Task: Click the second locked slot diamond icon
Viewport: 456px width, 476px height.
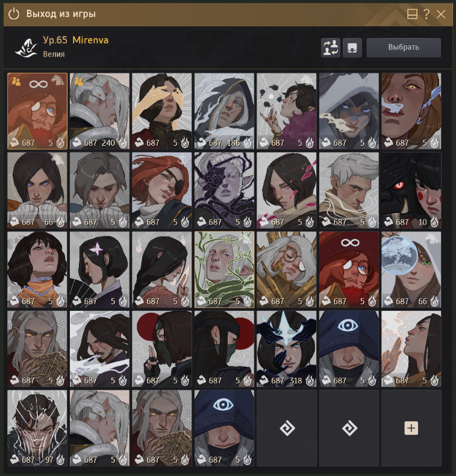Action: click(349, 428)
